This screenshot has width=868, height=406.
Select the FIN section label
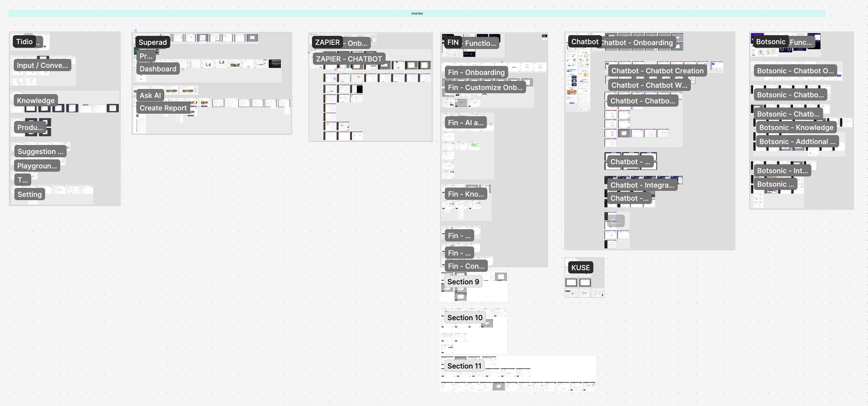point(453,42)
